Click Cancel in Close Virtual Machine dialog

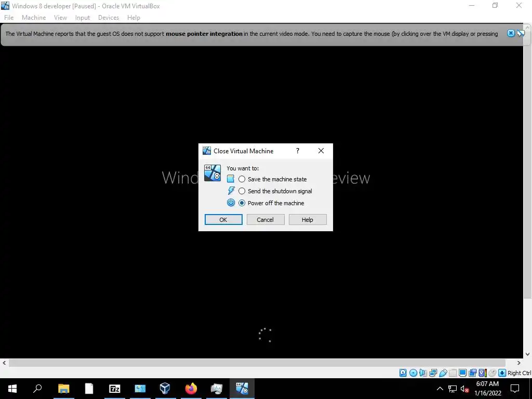click(x=265, y=220)
